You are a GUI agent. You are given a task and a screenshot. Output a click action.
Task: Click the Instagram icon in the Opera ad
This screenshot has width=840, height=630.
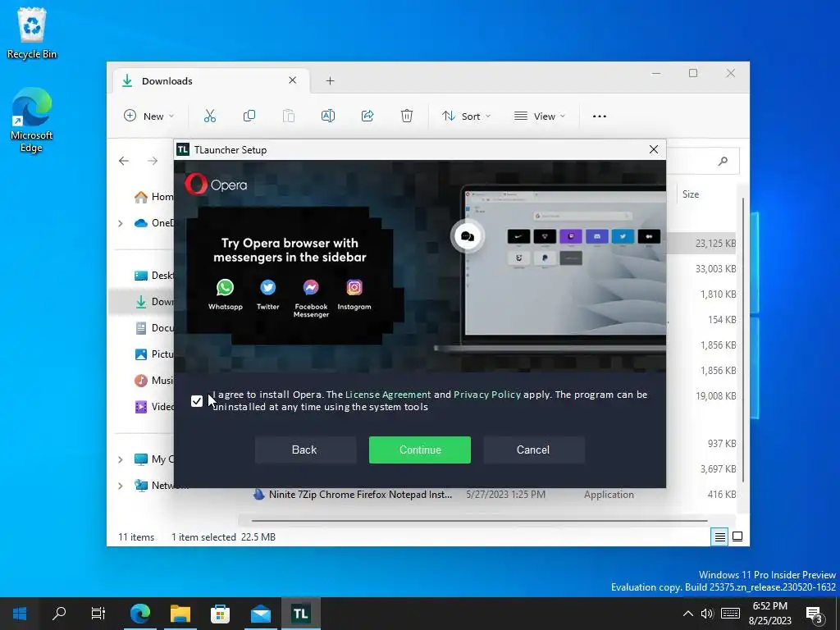point(354,288)
